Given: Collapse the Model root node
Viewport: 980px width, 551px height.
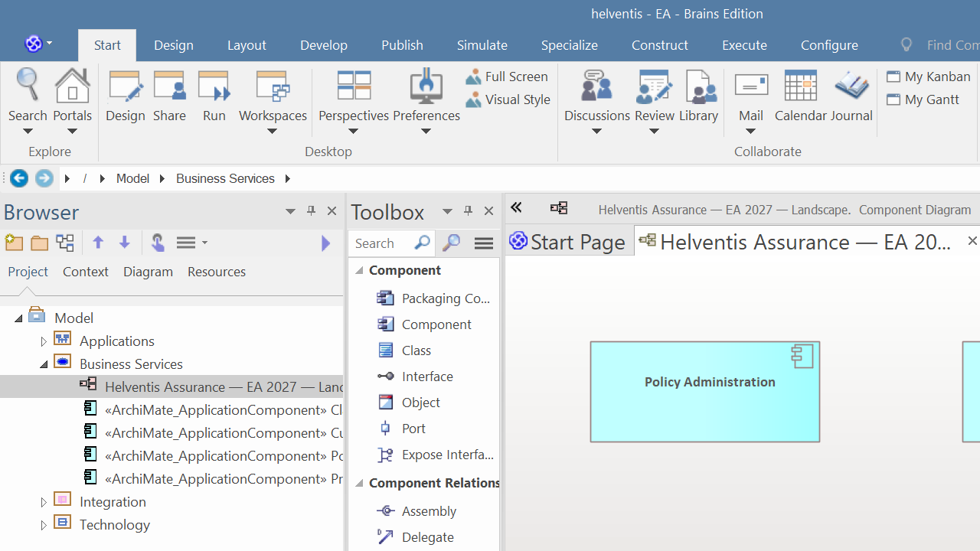Looking at the screenshot, I should [19, 318].
